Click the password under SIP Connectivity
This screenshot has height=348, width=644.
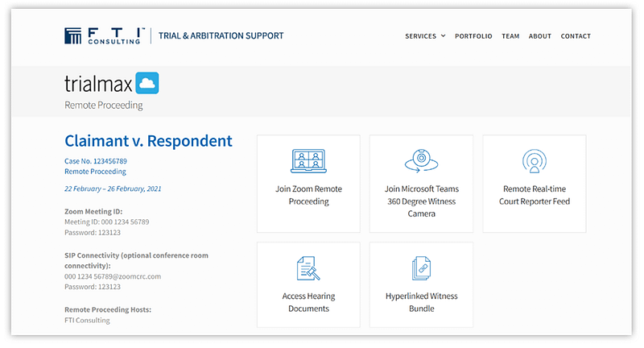tap(93, 287)
